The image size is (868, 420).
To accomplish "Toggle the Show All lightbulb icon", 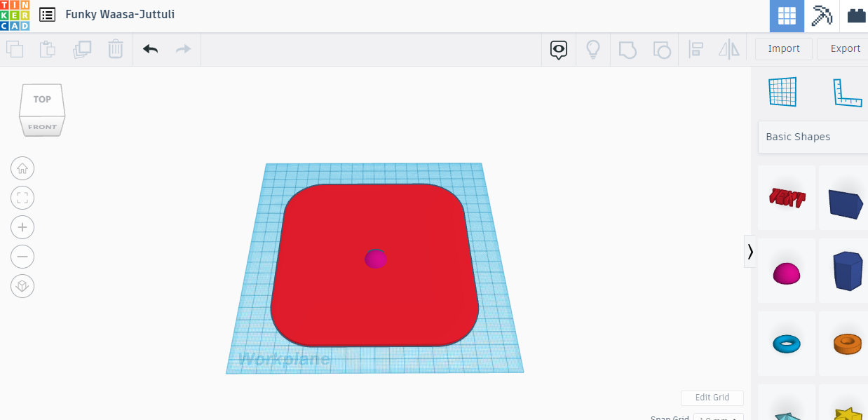I will [x=593, y=49].
